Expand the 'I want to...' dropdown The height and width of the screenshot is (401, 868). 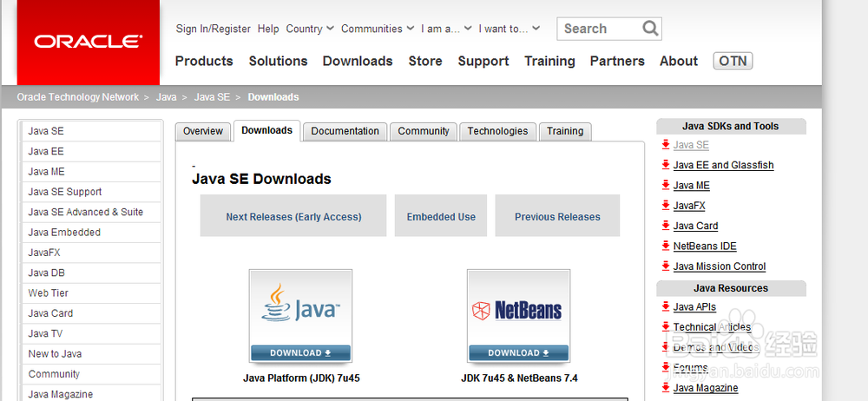click(510, 29)
